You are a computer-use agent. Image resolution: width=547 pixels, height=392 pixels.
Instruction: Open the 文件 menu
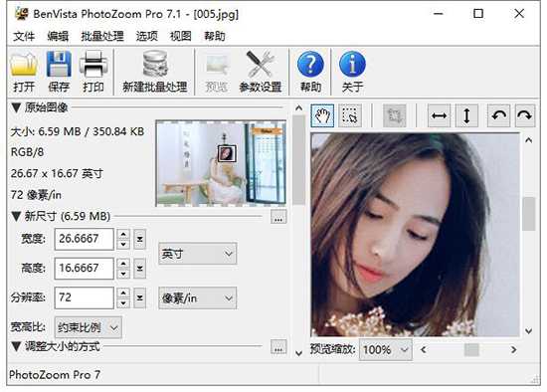pos(24,36)
